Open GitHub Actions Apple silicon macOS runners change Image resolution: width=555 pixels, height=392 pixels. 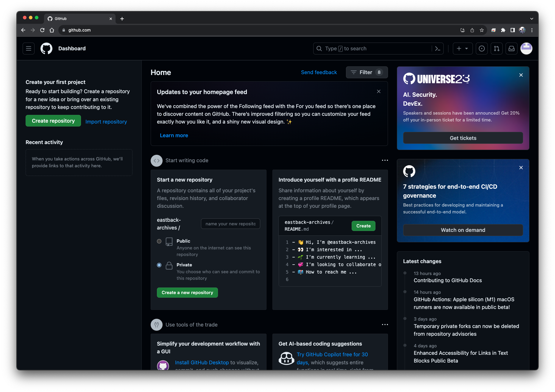464,303
